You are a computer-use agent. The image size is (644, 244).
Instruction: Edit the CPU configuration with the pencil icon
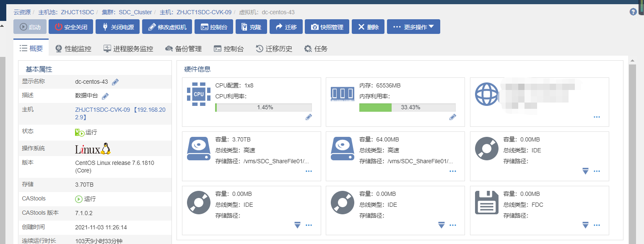(x=309, y=117)
